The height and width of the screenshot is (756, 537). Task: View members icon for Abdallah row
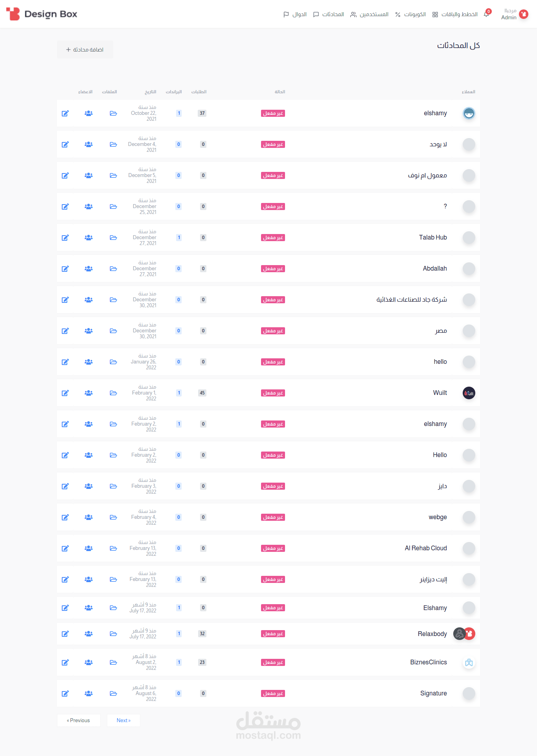(88, 269)
